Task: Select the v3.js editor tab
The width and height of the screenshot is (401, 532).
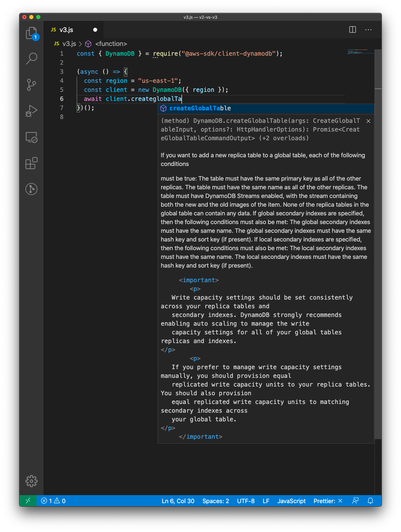Action: (x=66, y=30)
